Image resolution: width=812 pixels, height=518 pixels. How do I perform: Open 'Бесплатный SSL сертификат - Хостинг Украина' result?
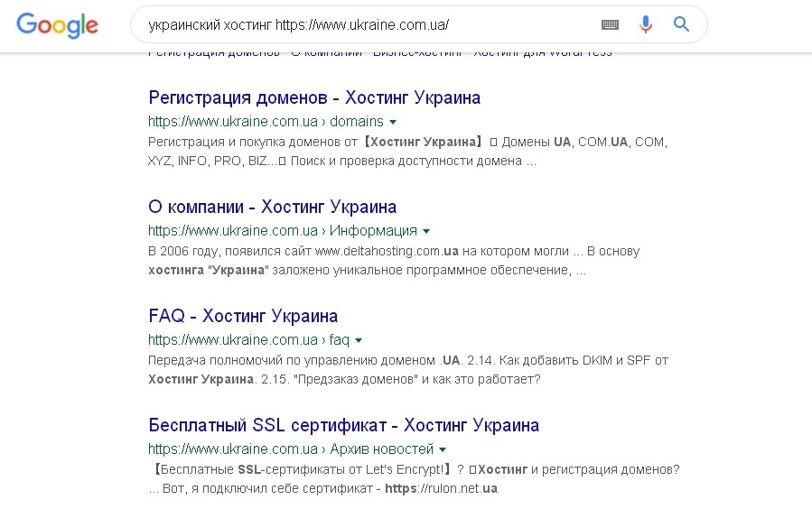(x=344, y=425)
